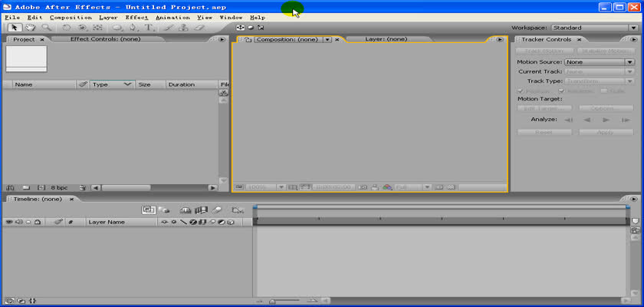
Task: Select the Type text tool
Action: 149,28
